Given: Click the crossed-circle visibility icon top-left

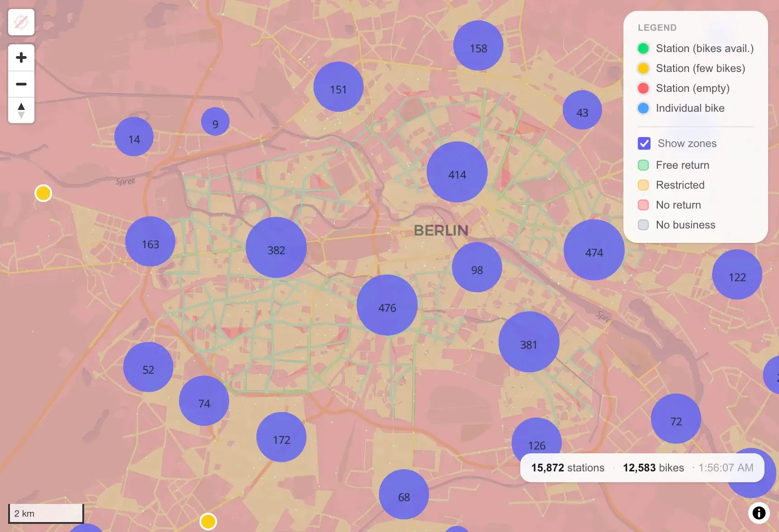Looking at the screenshot, I should [21, 22].
